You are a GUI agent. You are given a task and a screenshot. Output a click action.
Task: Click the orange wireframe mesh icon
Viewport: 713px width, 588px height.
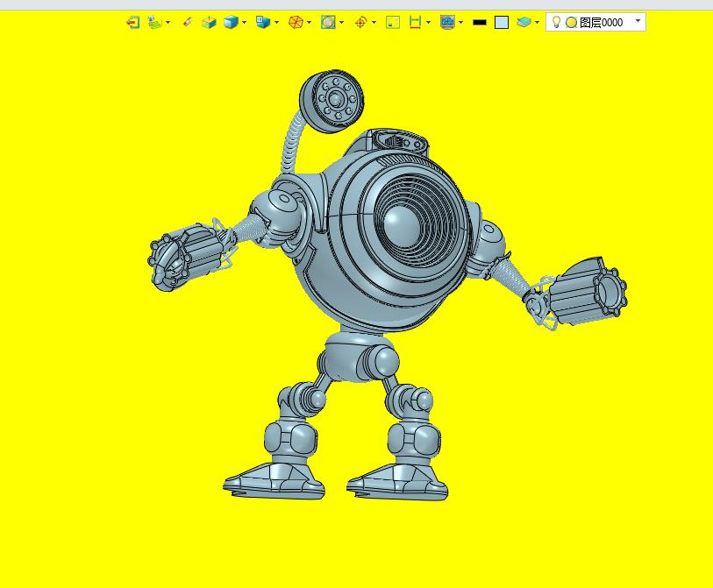tap(296, 22)
